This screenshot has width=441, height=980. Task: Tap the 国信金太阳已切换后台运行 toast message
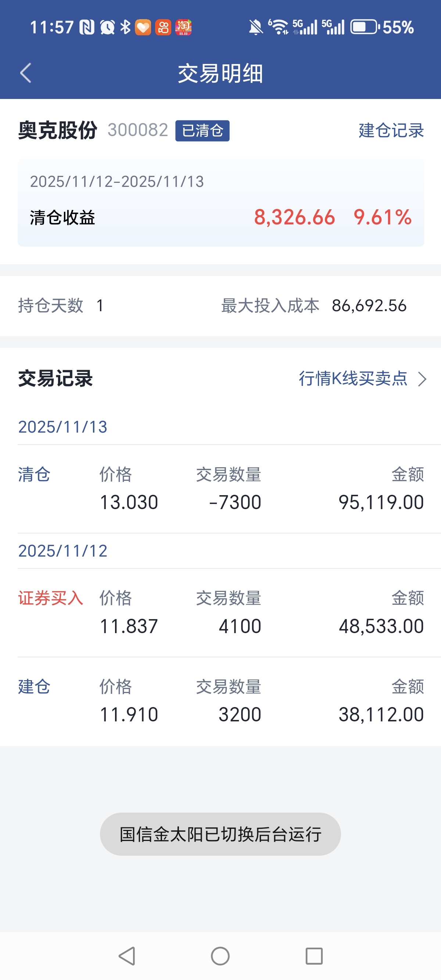click(x=220, y=834)
